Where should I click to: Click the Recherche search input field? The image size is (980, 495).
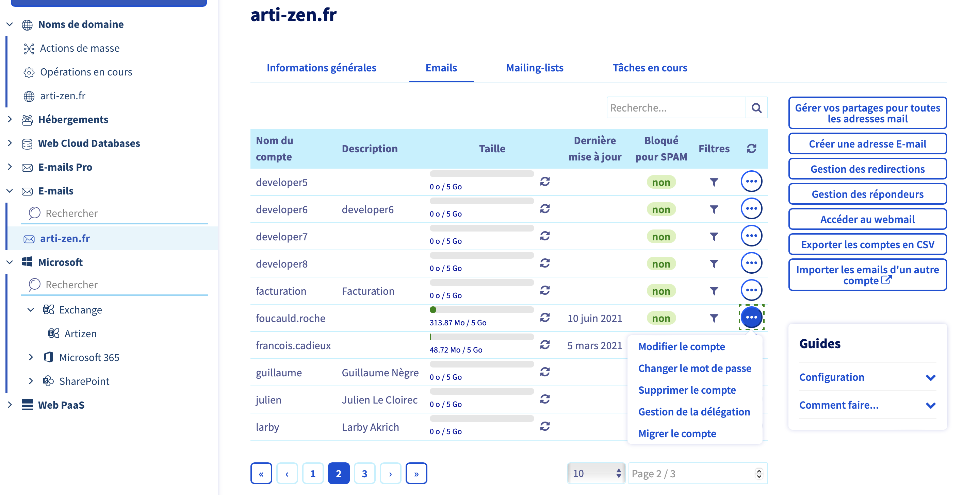coord(676,108)
